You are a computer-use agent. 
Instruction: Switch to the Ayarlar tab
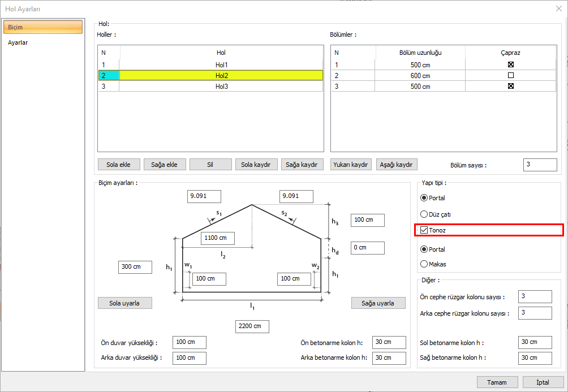coord(18,42)
